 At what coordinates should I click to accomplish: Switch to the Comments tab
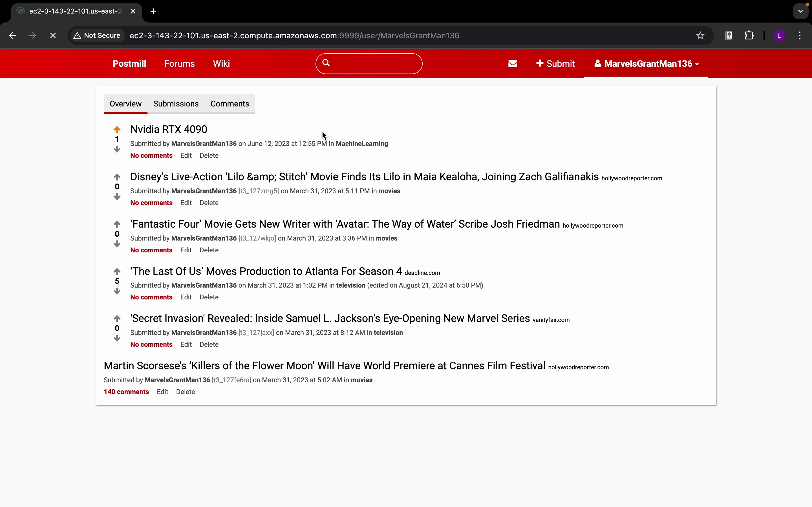[x=230, y=104]
